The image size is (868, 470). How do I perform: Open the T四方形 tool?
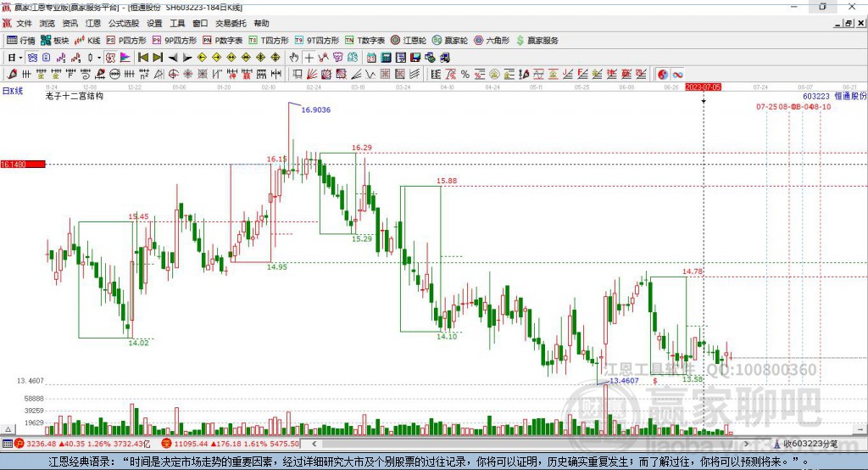(x=269, y=41)
